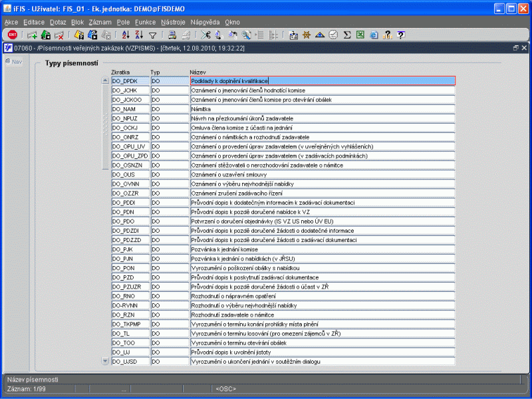Open the Akce menu

coord(11,23)
